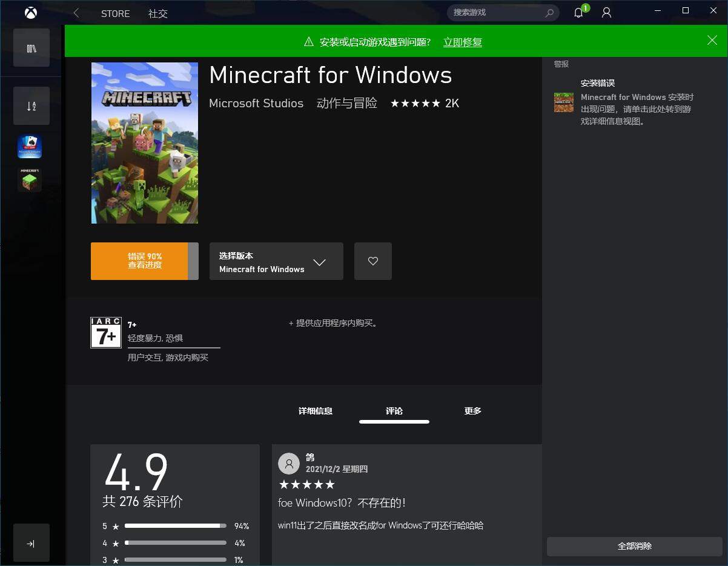
Task: Minimize the window
Action: click(x=658, y=10)
